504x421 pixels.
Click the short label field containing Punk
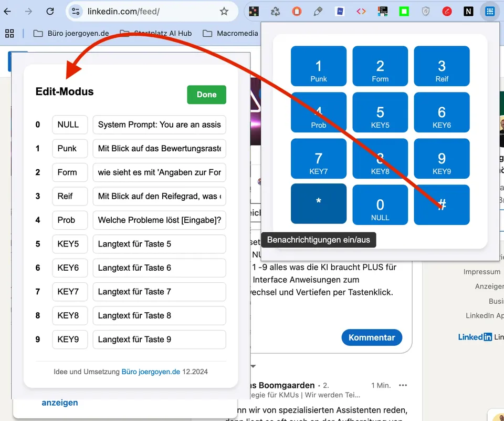coord(70,148)
